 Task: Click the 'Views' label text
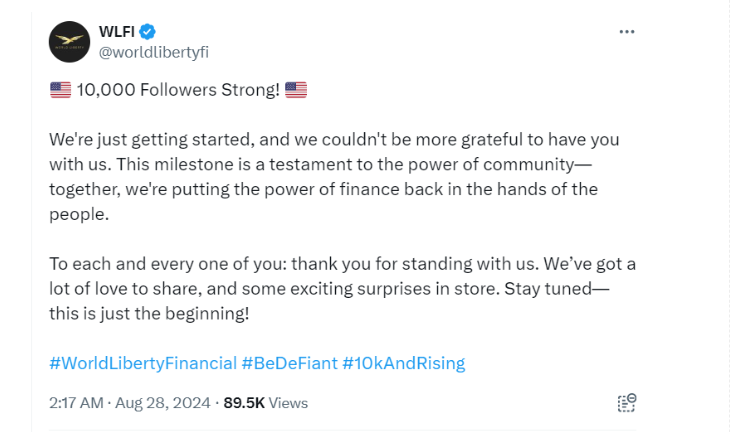(x=288, y=403)
